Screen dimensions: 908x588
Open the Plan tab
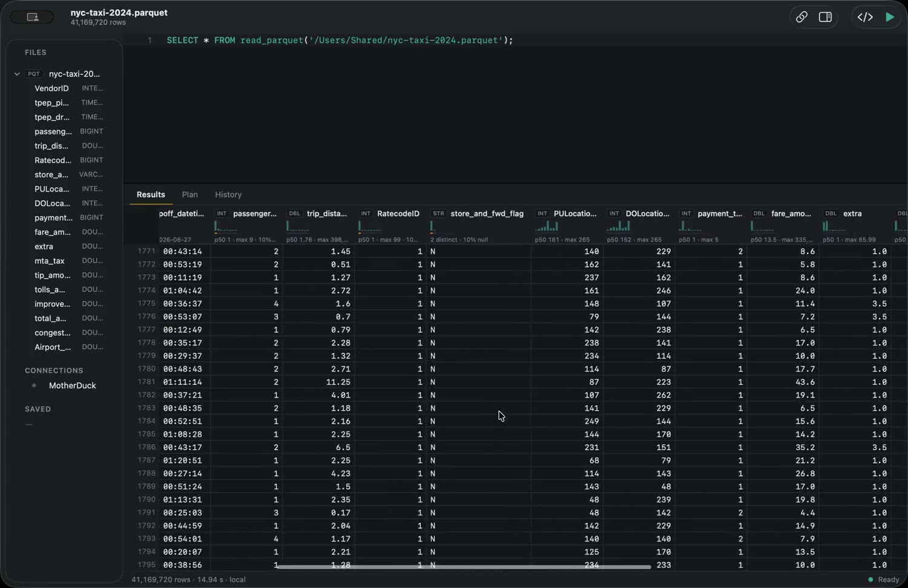pyautogui.click(x=190, y=195)
